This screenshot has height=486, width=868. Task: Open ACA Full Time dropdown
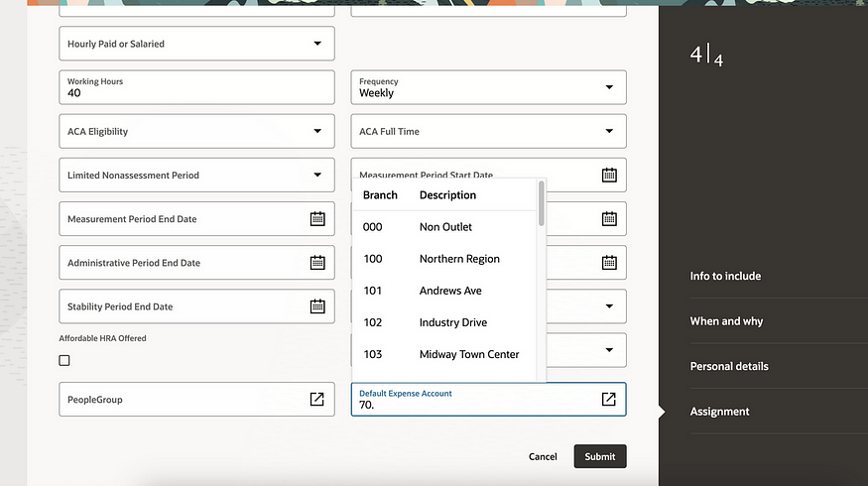pos(609,131)
